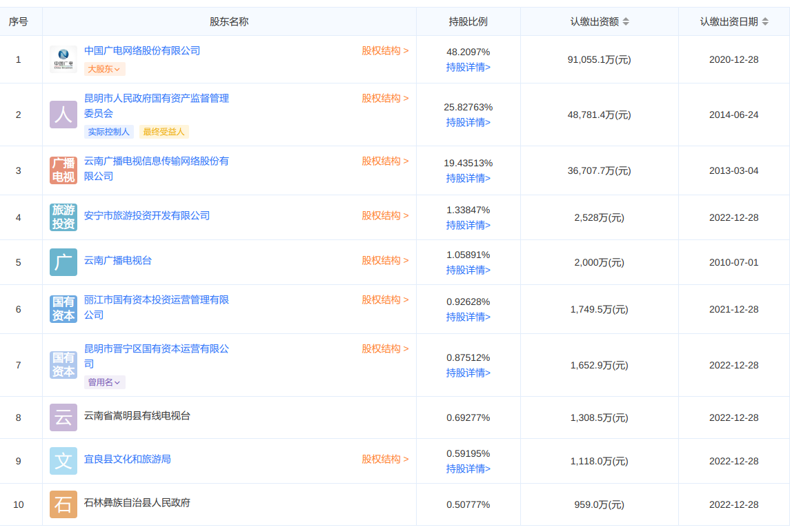Click the purple 云 avatar icon
The width and height of the screenshot is (790, 532).
tap(63, 417)
